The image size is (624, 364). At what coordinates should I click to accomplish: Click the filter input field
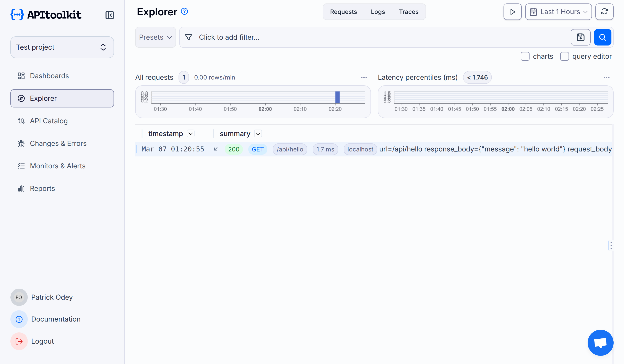(x=371, y=37)
